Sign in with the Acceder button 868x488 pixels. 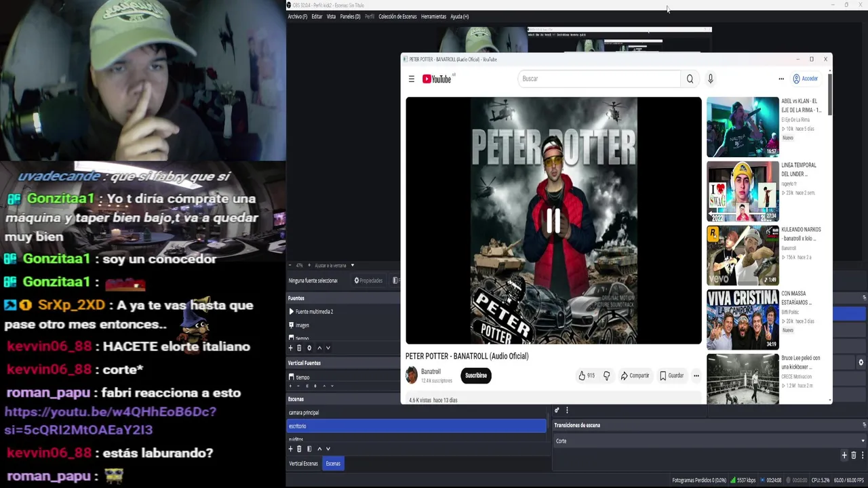806,79
